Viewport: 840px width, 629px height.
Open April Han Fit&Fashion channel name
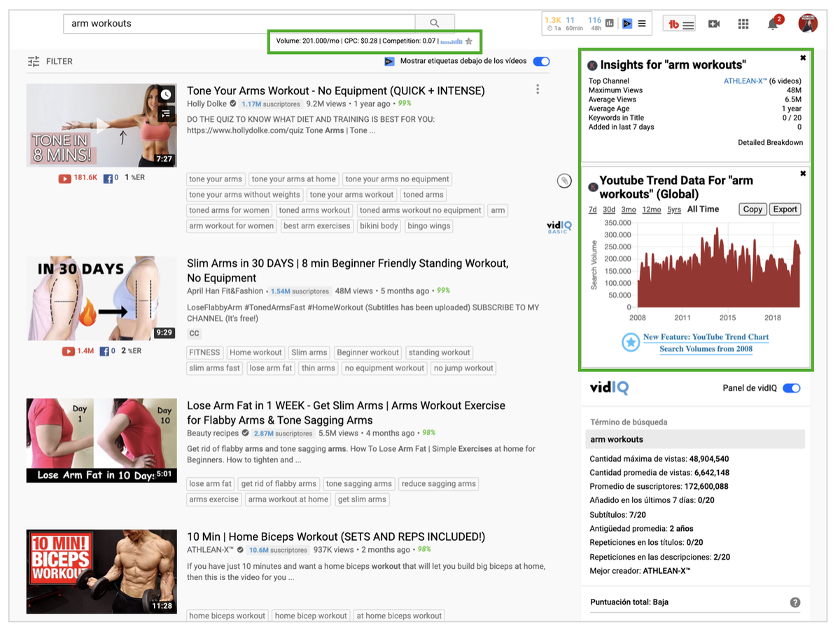225,291
